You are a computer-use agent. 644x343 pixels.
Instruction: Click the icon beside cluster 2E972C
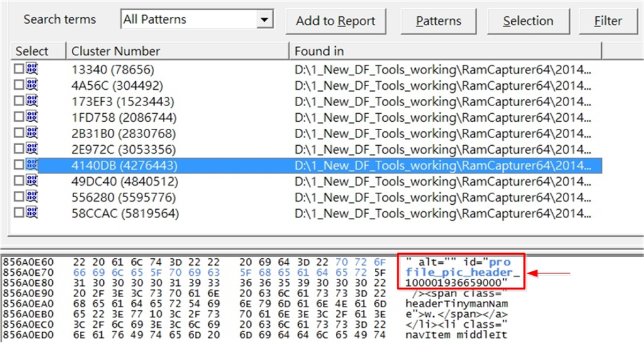[31, 148]
